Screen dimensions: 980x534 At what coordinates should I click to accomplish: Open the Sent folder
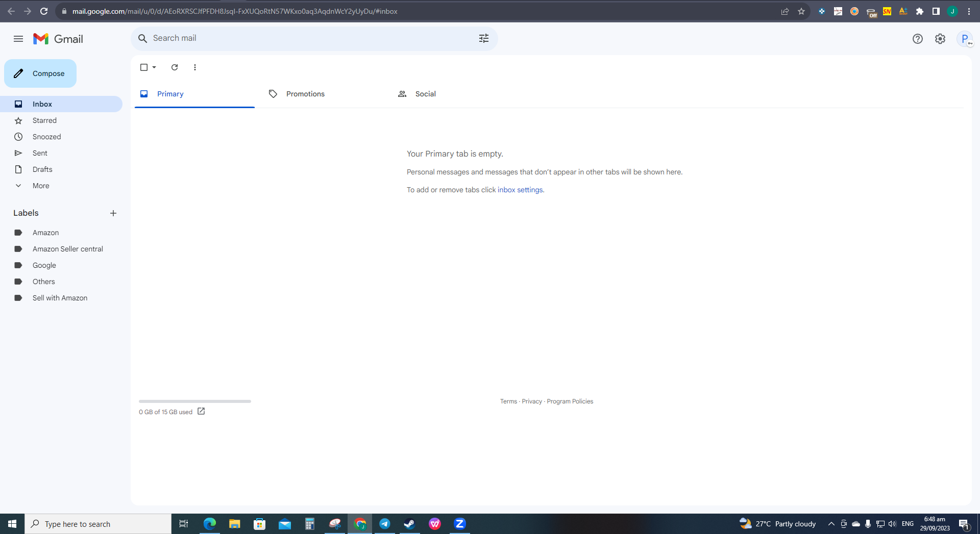point(61,153)
